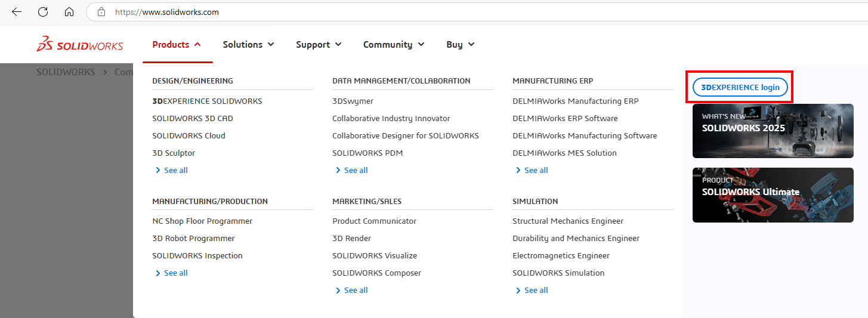
Task: Click the SOLIDWORKS logo
Action: [80, 45]
